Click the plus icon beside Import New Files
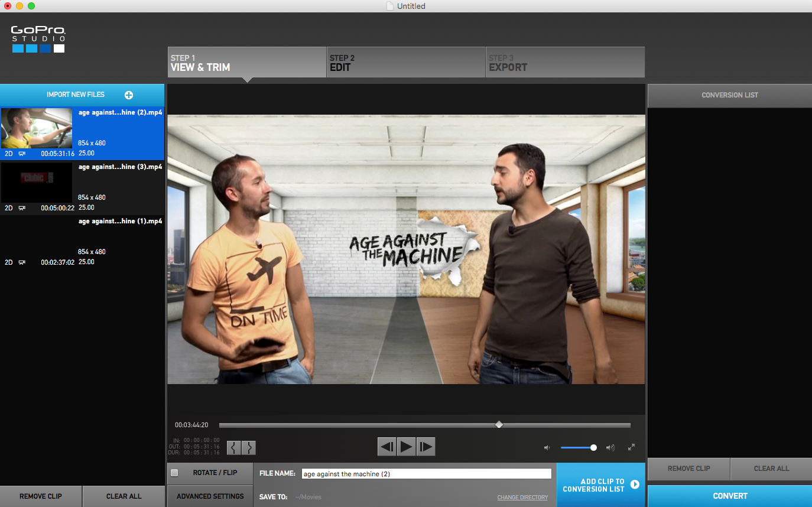Viewport: 812px width, 507px height. [129, 95]
